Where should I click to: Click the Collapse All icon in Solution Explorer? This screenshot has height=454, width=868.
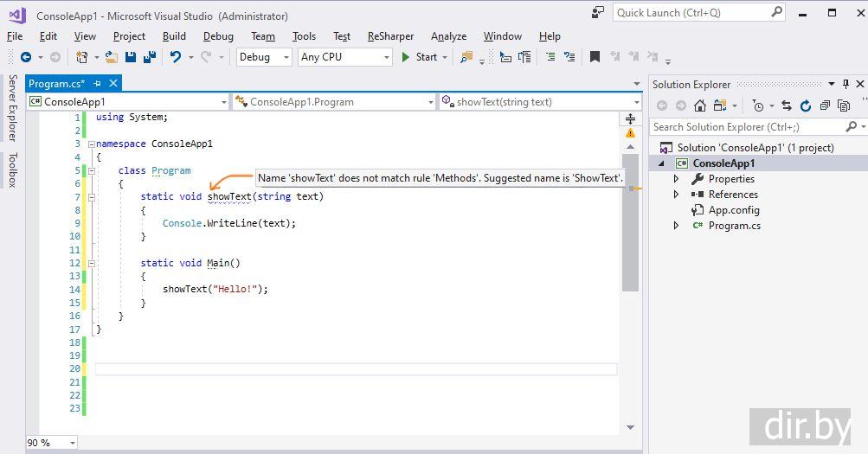pos(823,106)
